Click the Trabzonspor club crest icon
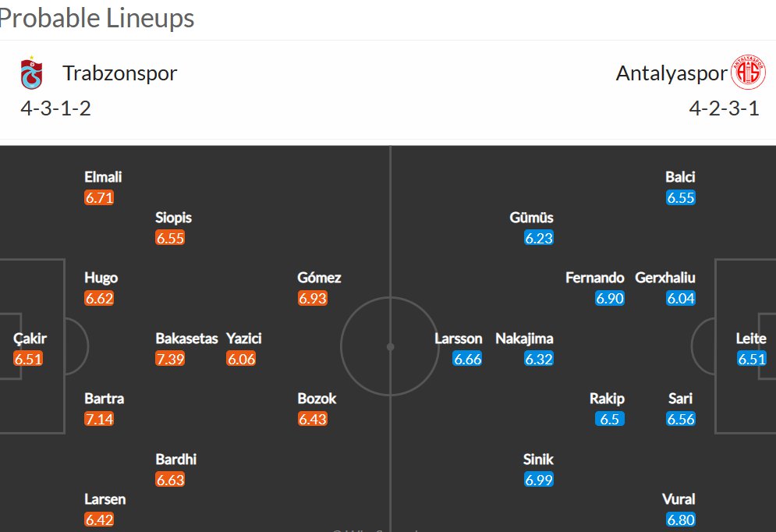The image size is (776, 532). coord(31,73)
